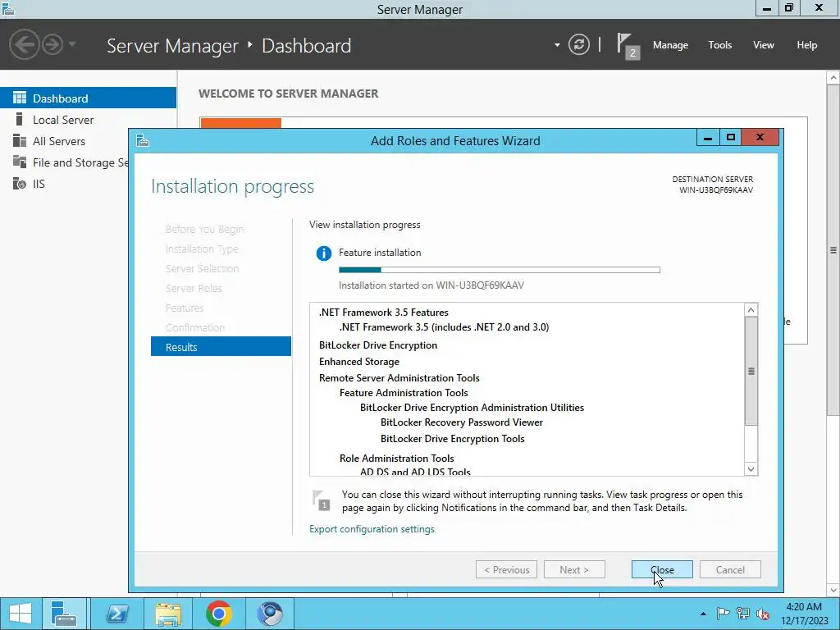This screenshot has width=840, height=630.
Task: Click the Feature installation info icon
Action: [x=323, y=253]
